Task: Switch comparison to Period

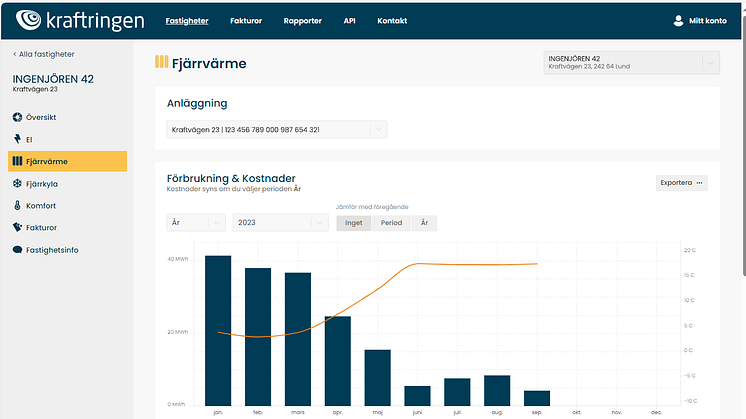Action: pos(391,223)
